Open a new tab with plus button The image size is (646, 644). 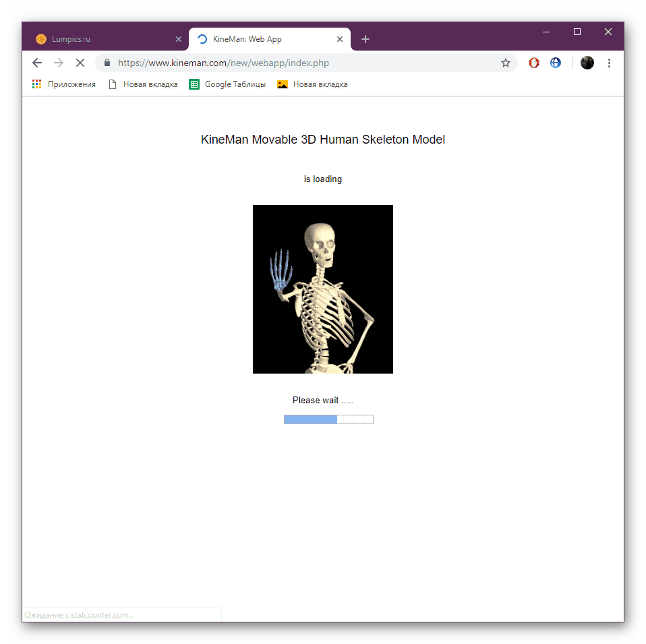point(365,39)
